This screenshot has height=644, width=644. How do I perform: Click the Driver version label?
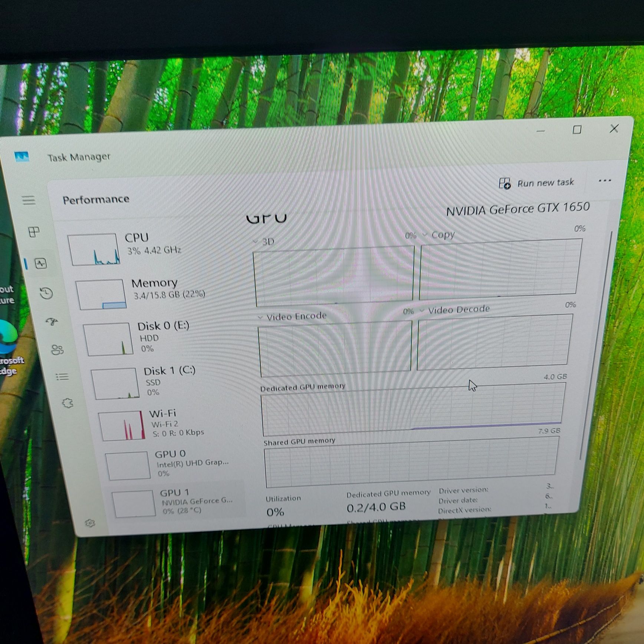(x=463, y=490)
